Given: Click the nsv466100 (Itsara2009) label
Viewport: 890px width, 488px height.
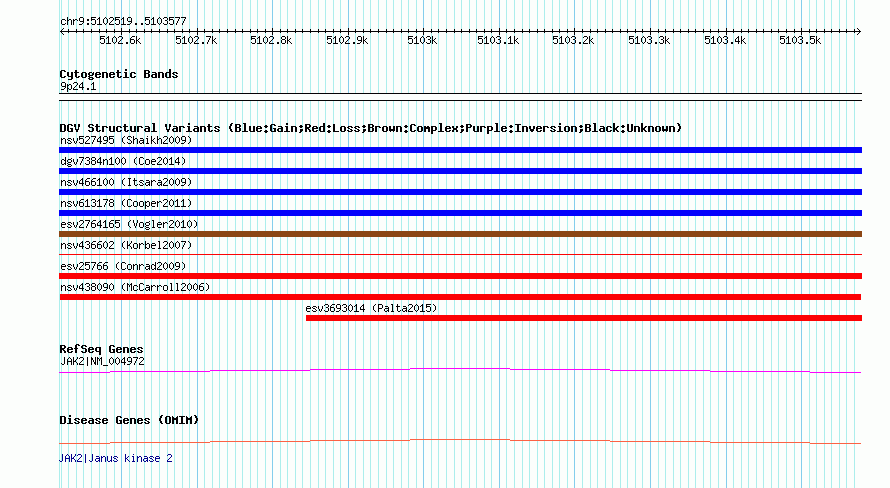Looking at the screenshot, I should coord(126,182).
